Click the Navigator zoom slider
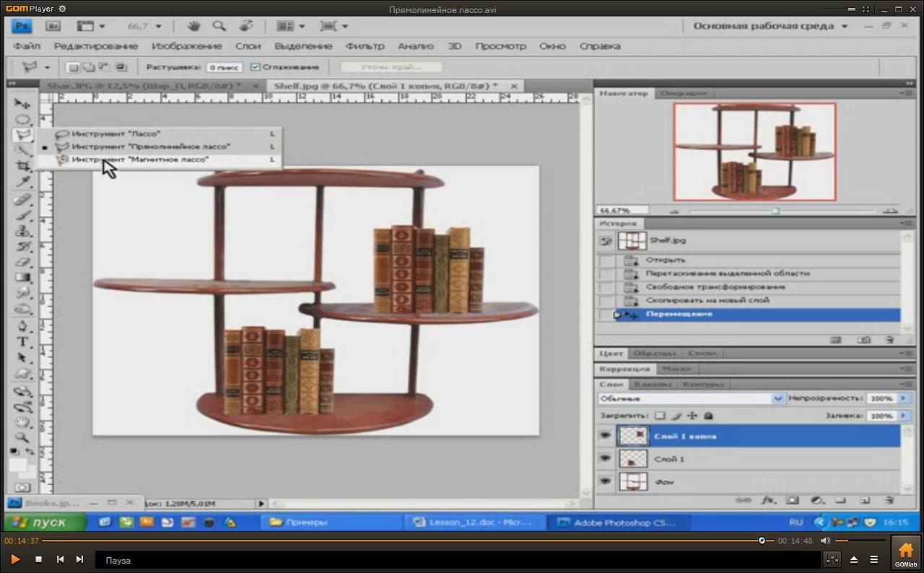Viewport: 924px width, 573px height. [x=775, y=211]
